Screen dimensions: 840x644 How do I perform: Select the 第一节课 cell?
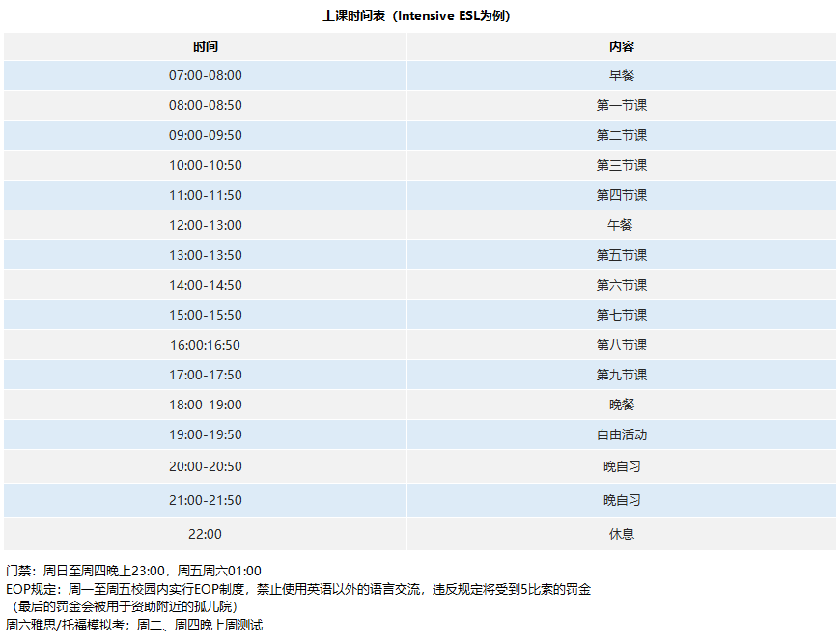point(622,105)
